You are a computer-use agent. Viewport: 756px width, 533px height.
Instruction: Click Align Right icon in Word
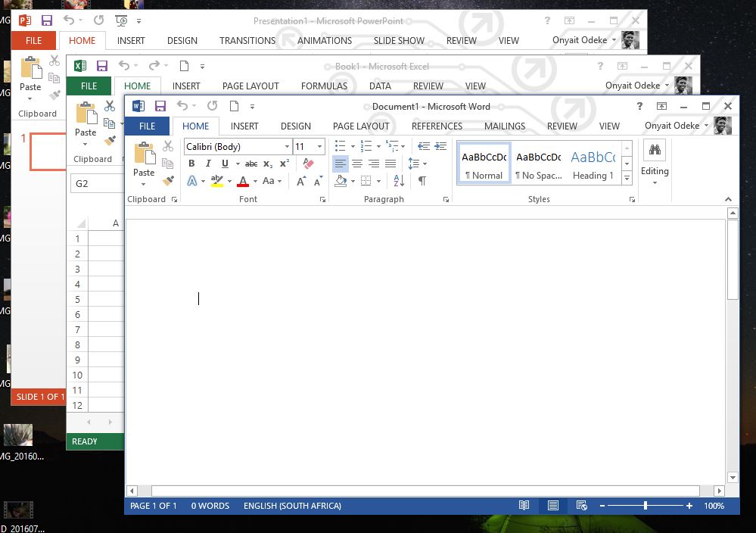pyautogui.click(x=374, y=164)
